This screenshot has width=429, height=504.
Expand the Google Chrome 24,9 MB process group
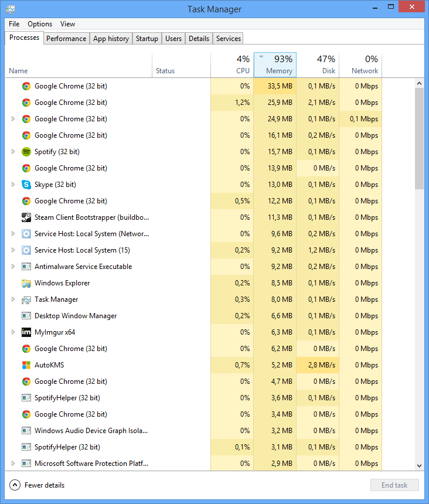pyautogui.click(x=13, y=119)
